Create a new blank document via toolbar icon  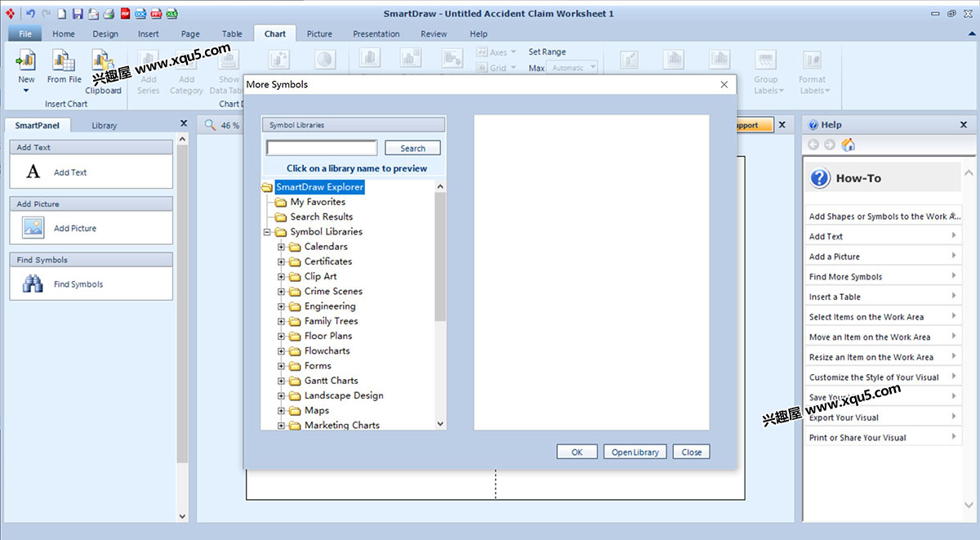point(61,14)
